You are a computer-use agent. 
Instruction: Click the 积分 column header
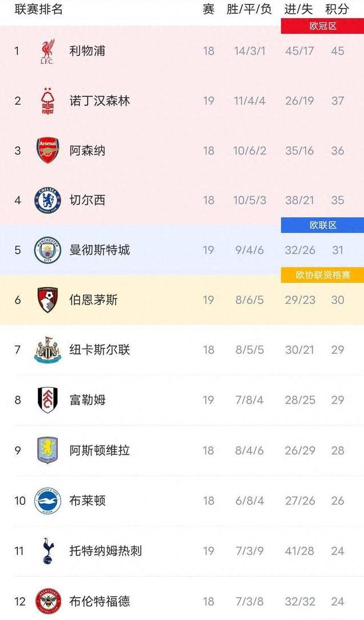tap(337, 9)
